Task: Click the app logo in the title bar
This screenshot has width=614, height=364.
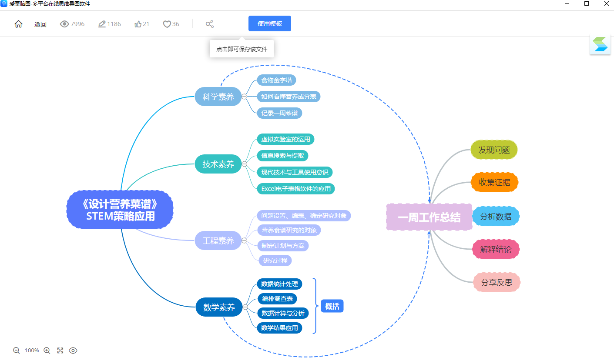Action: [x=4, y=3]
